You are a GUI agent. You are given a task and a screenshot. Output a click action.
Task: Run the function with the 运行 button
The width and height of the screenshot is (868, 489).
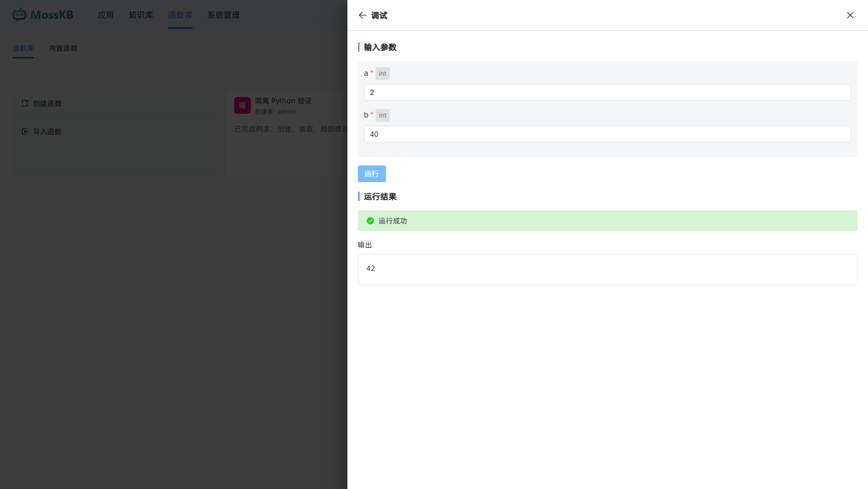point(372,174)
